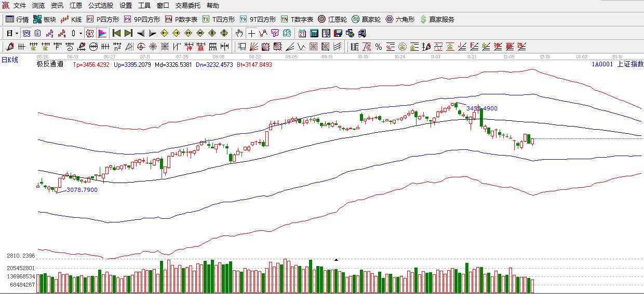Screen dimensions: 644x294
Task: Select the hand pan tool
Action: (239, 33)
